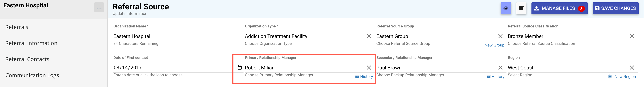Go to Referral Contacts section
Viewport: 644px width, 87px height.
pos(27,59)
